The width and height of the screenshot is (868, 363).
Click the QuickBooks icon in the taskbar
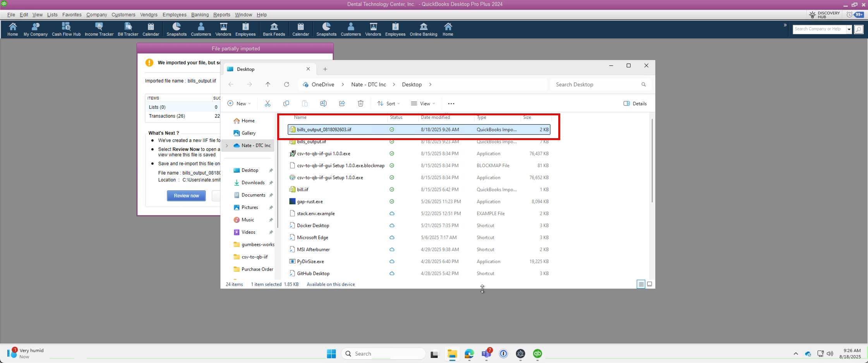coord(537,353)
